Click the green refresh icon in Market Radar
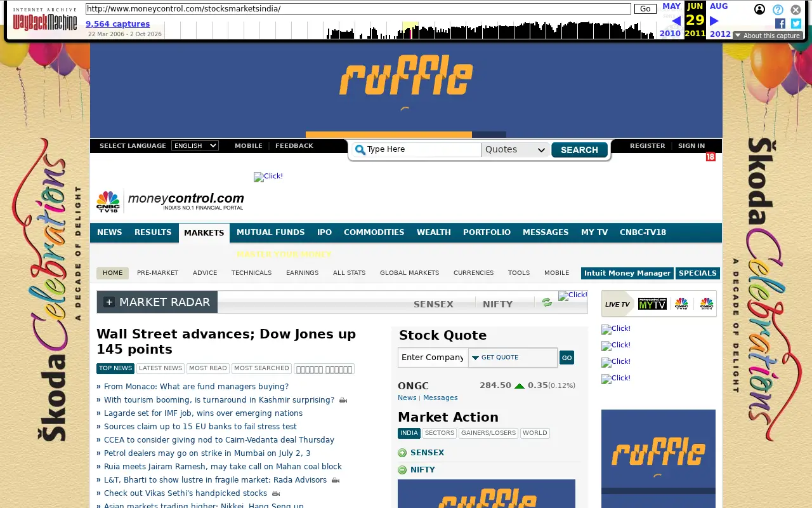The image size is (812, 508). pos(546,302)
